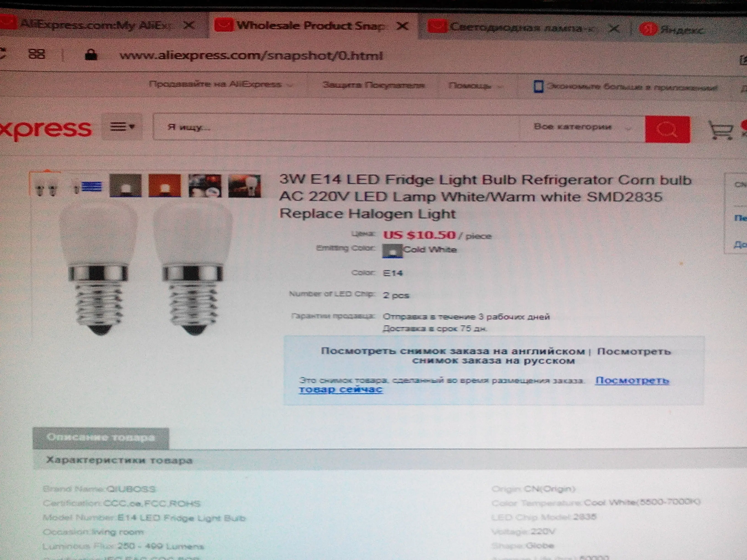Screen dimensions: 747x560
Task: Click the browser tab grid icon
Action: pos(37,54)
